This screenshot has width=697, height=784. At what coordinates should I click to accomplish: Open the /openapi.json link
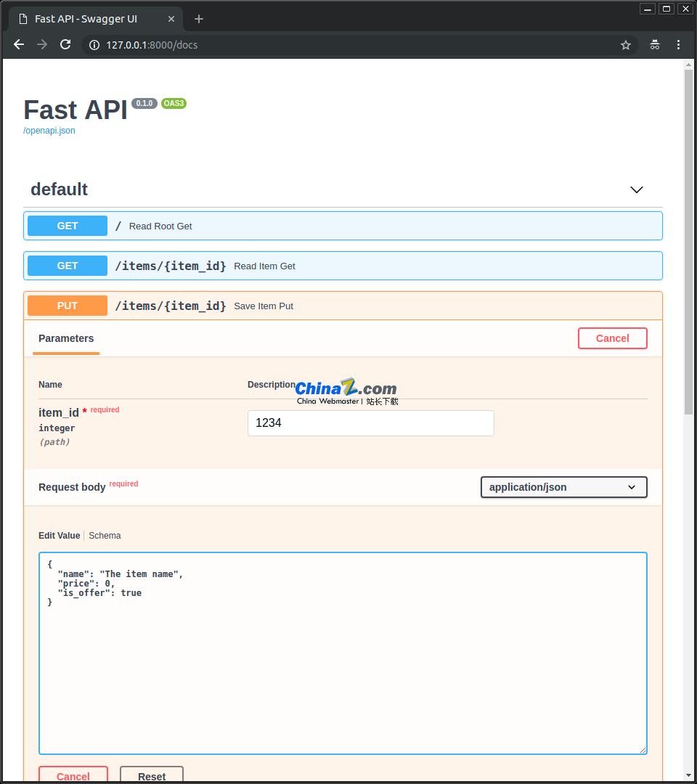tap(49, 131)
